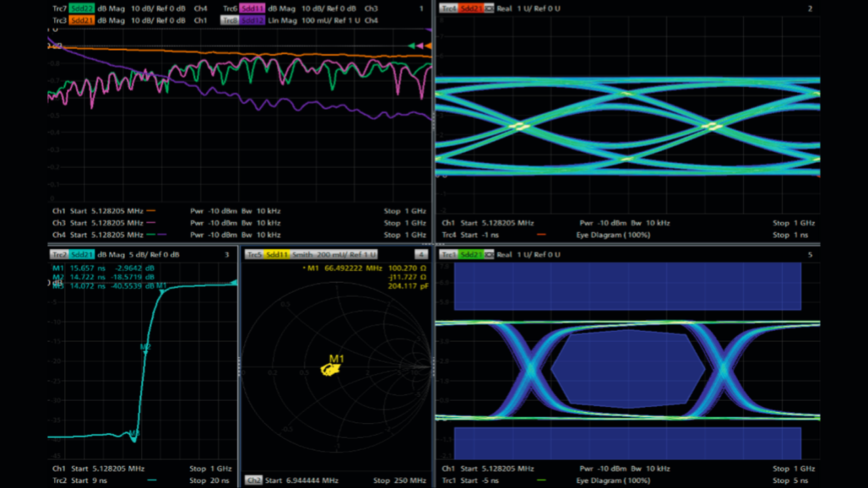Select the orange Sdd21 label of Trc3
This screenshot has width=868, height=488.
tap(82, 20)
